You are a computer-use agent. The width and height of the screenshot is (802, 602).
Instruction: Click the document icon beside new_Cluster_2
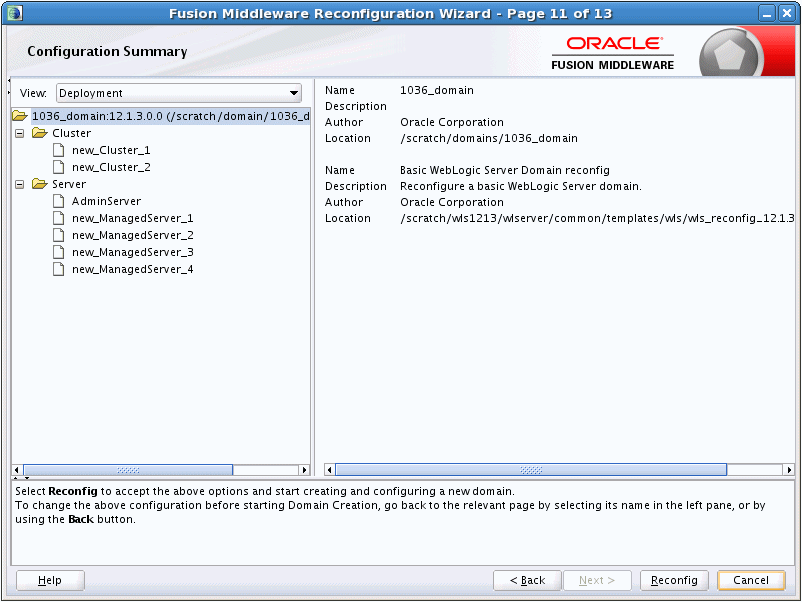coord(59,167)
